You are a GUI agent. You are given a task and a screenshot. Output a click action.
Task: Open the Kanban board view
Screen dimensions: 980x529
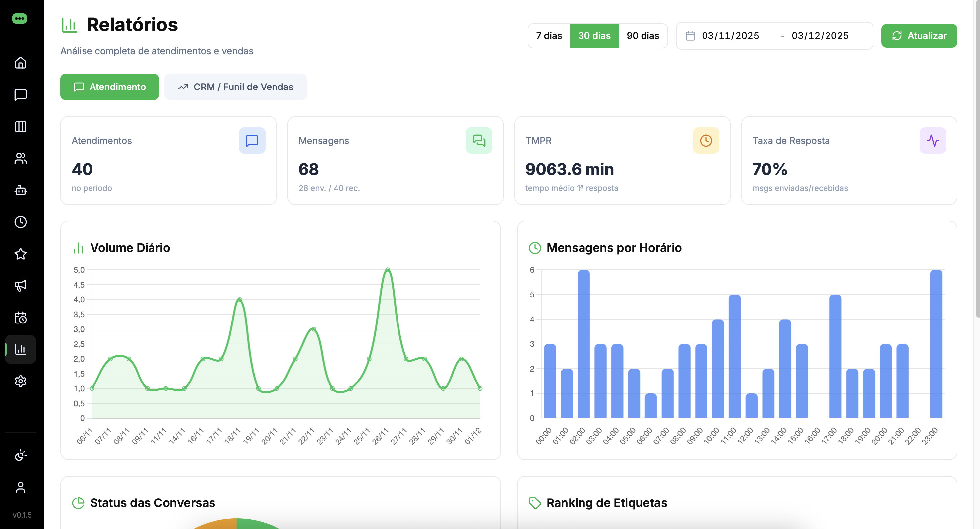[20, 127]
